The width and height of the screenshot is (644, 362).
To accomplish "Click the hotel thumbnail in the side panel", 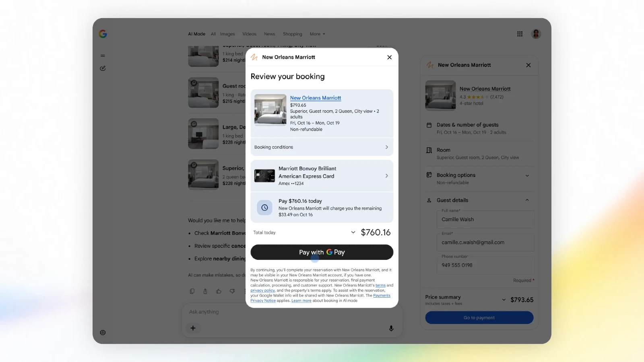I will click(x=441, y=96).
